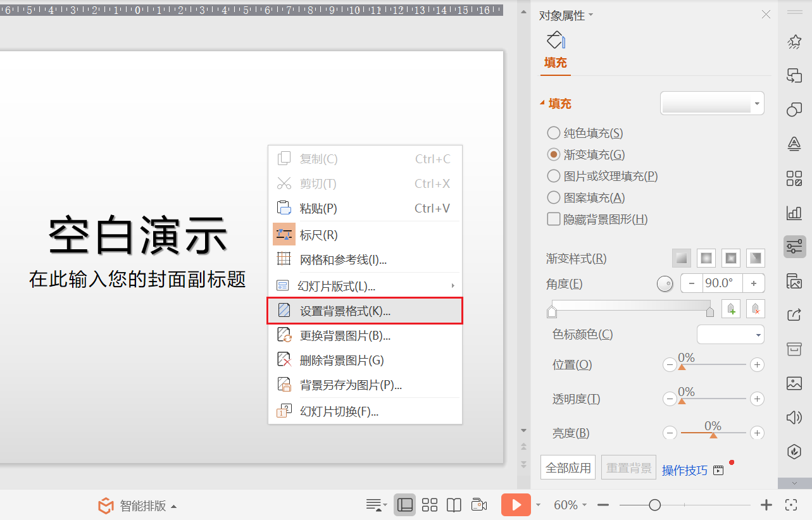Screen dimensions: 812x520
Task: Check 隐藏背景图形 checkbox
Action: [553, 219]
